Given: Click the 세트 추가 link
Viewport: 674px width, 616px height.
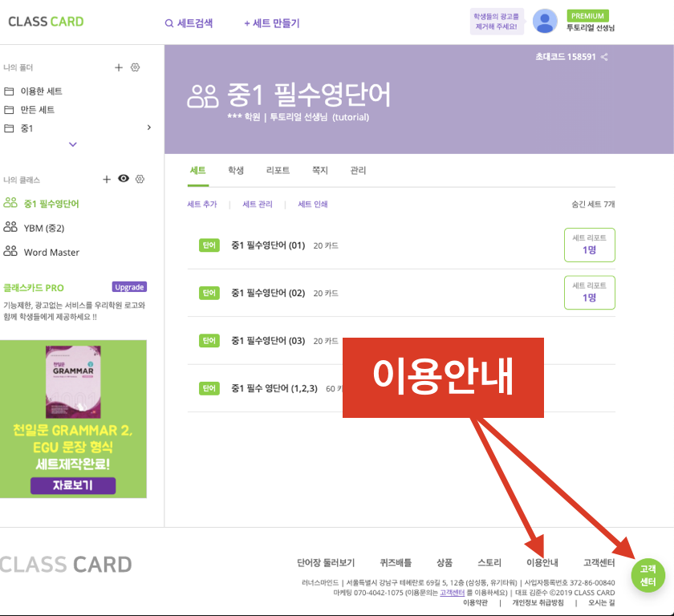Looking at the screenshot, I should tap(202, 204).
